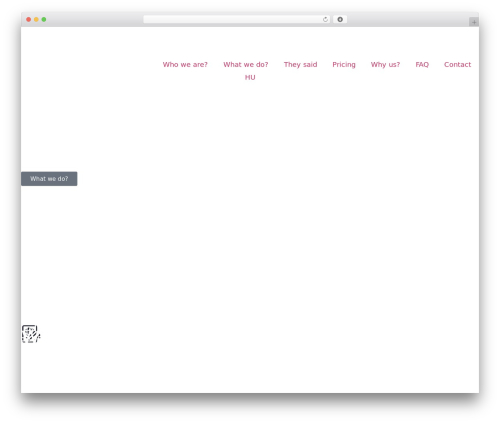Select the Pricing navigation link

tap(344, 65)
